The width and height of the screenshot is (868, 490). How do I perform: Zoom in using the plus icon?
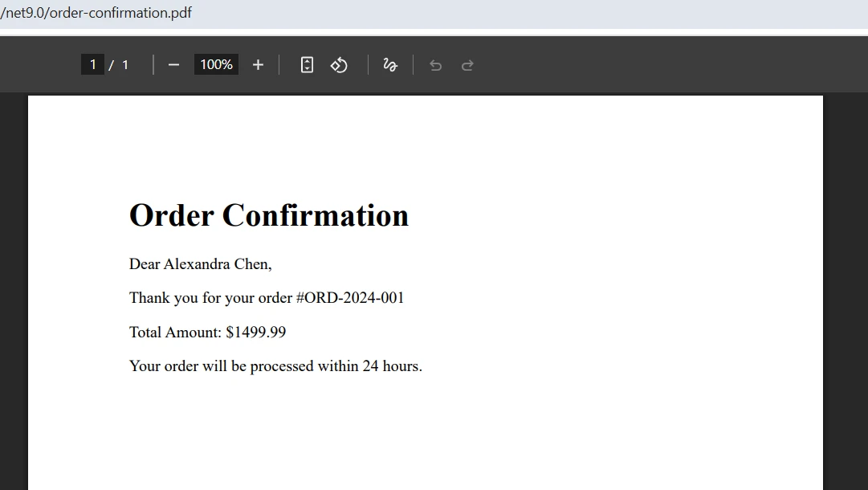258,64
